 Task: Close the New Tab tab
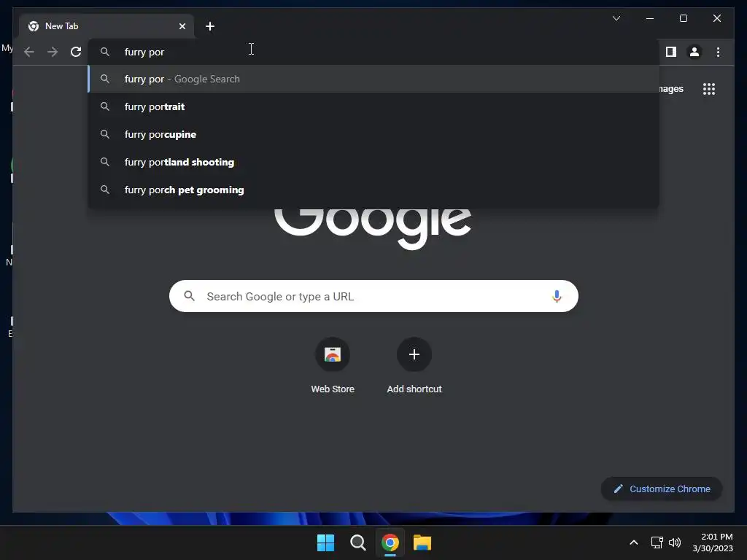(x=182, y=26)
